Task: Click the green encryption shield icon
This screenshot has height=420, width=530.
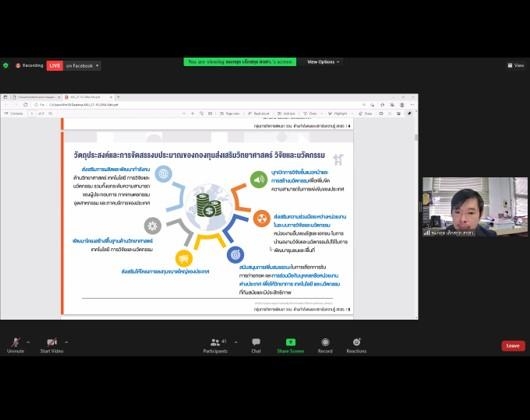Action: pyautogui.click(x=6, y=66)
